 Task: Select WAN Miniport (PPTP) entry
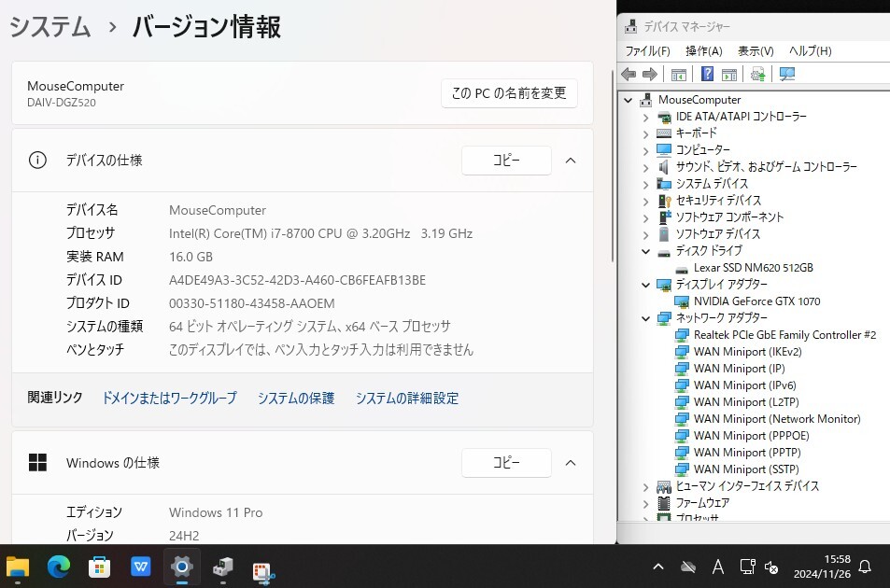point(747,453)
